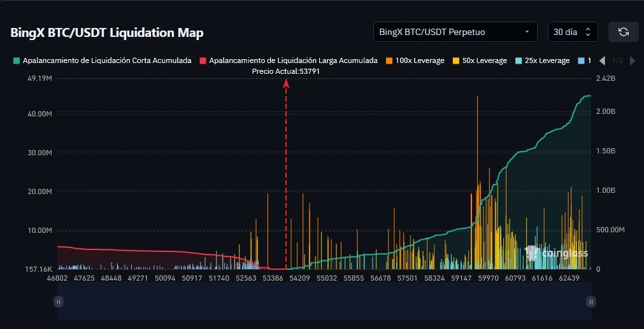Screen dimensions: 644x329
Task: Click the 49.19M left axis label
Action: coord(39,78)
